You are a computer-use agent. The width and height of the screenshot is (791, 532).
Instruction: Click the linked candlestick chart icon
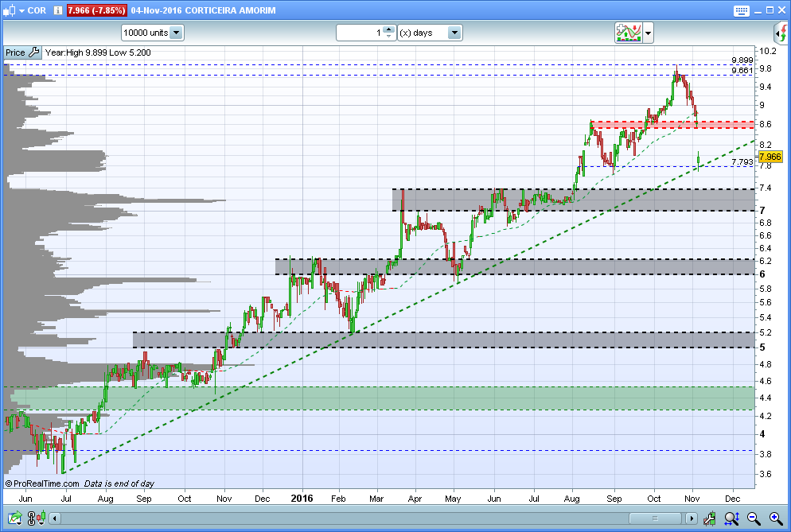coord(37,518)
